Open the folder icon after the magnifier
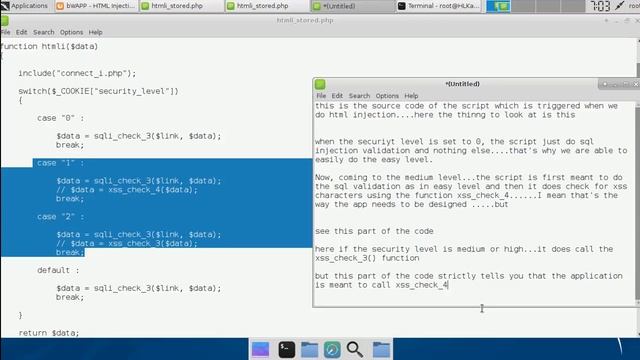640x360 pixels. pos(381,349)
